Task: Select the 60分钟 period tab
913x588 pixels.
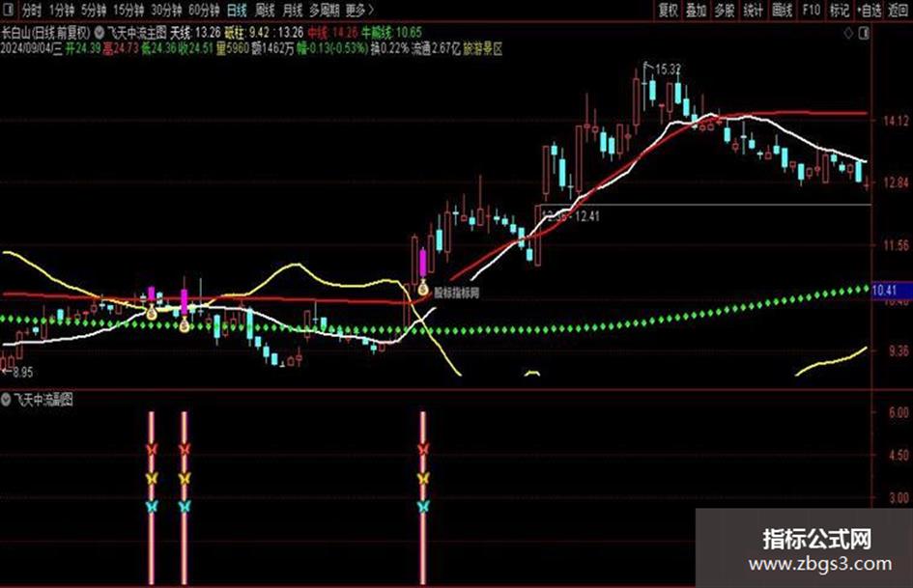Action: [x=204, y=10]
